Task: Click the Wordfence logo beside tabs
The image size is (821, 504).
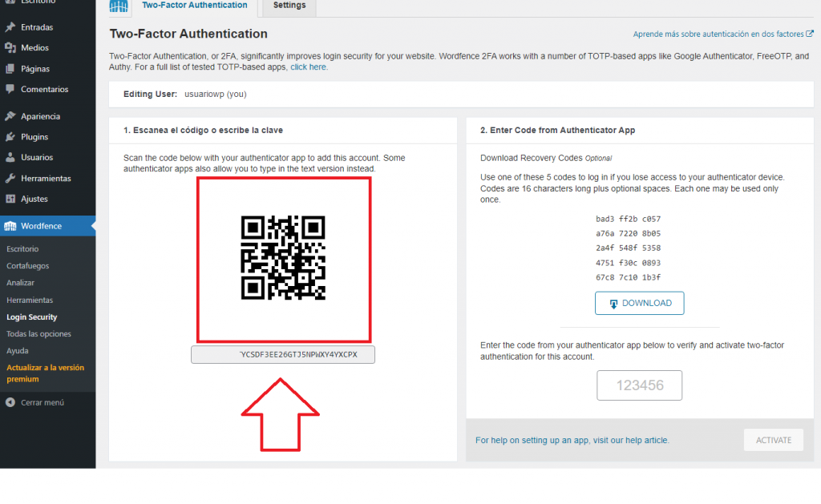Action: 119,6
